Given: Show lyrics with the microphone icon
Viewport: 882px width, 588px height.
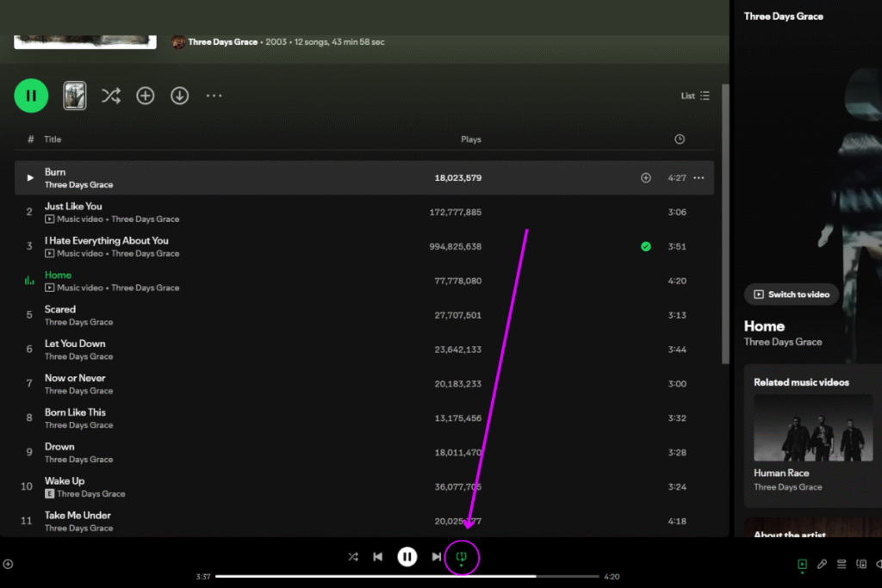Looking at the screenshot, I should (x=822, y=564).
